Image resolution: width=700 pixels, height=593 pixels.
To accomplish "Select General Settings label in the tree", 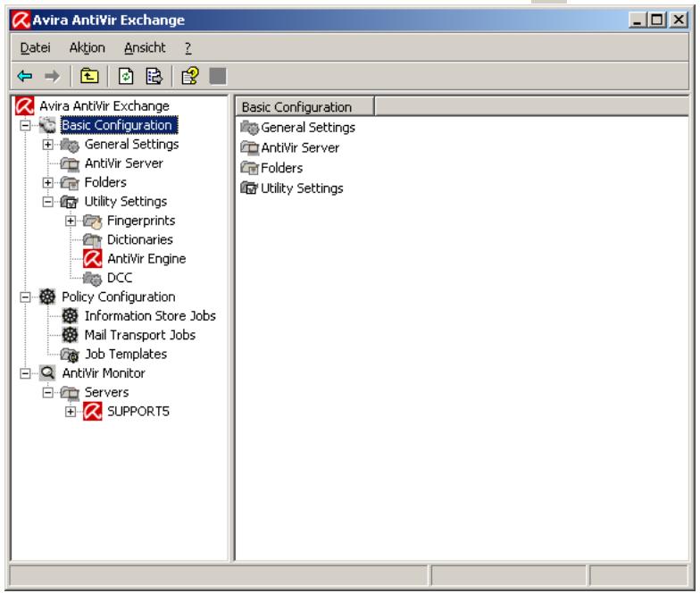I will (132, 145).
